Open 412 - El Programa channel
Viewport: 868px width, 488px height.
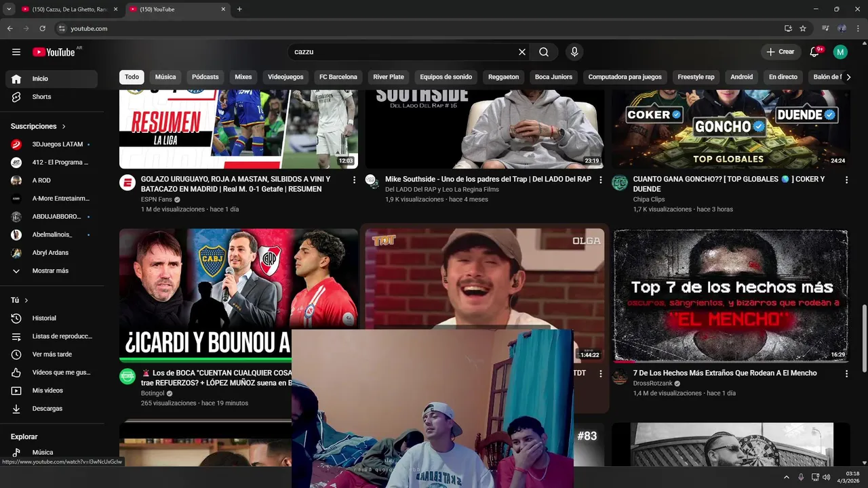click(x=52, y=163)
